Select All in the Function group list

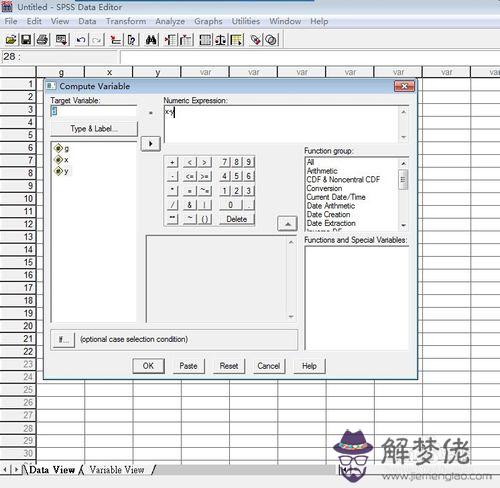[x=310, y=162]
